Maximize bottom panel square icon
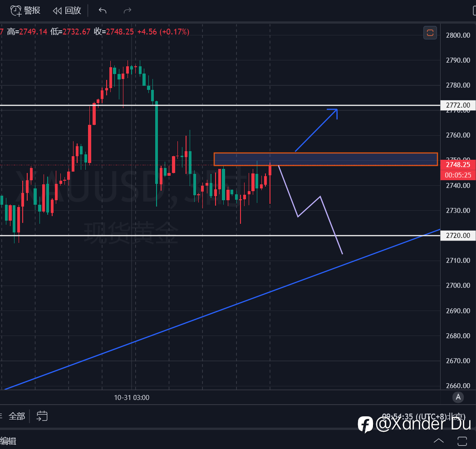Screen dimensions: 476x449 [462, 441]
